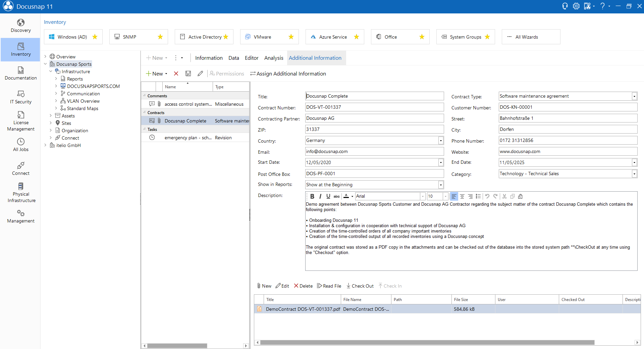Toggle favorite star on Azure Service wizard

point(357,37)
